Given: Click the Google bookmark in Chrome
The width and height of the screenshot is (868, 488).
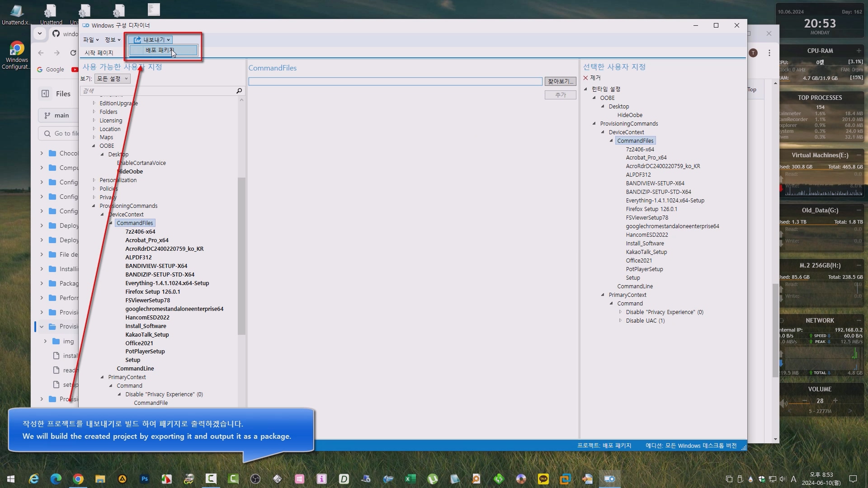Looking at the screenshot, I should click(51, 70).
